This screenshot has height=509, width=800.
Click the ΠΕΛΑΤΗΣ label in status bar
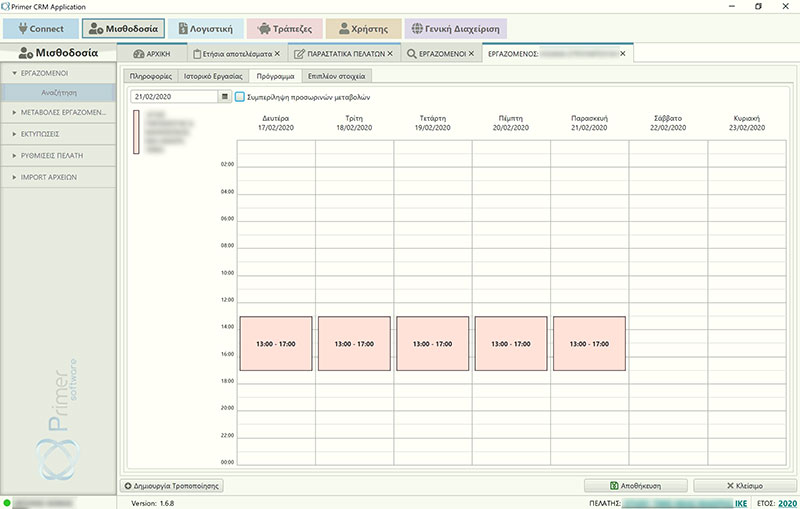(605, 503)
